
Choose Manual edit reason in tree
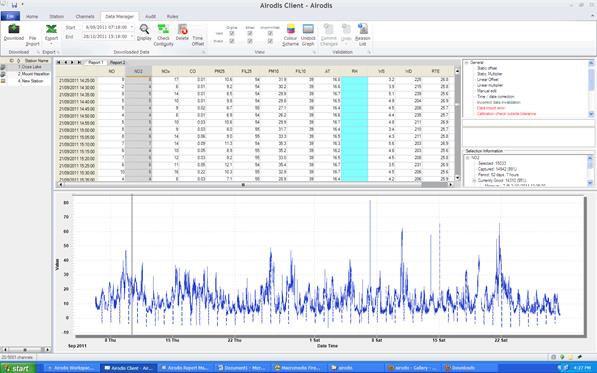click(487, 91)
